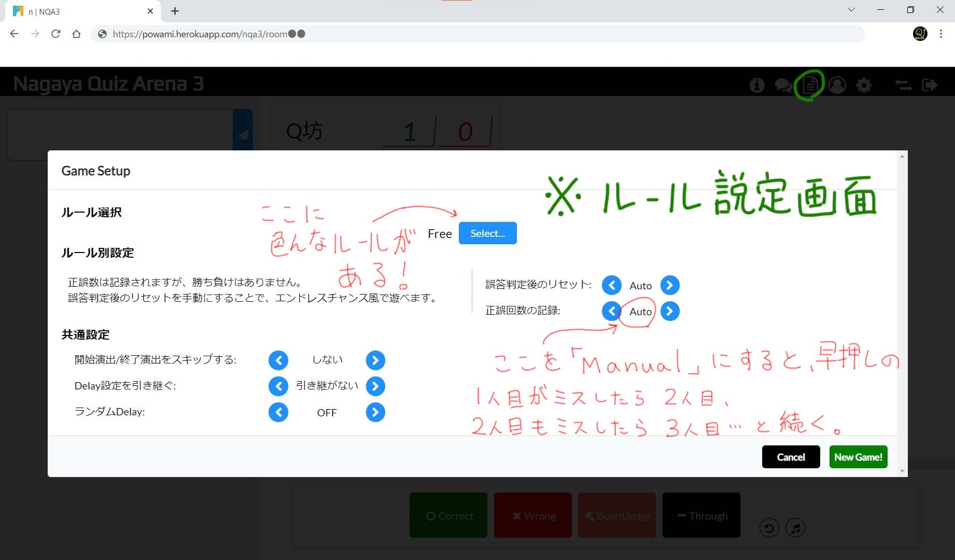Open the chat bubbles icon

pos(783,85)
